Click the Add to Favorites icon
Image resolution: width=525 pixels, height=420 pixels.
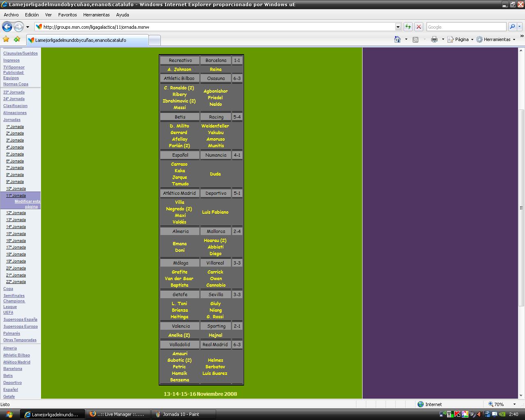tap(17, 39)
